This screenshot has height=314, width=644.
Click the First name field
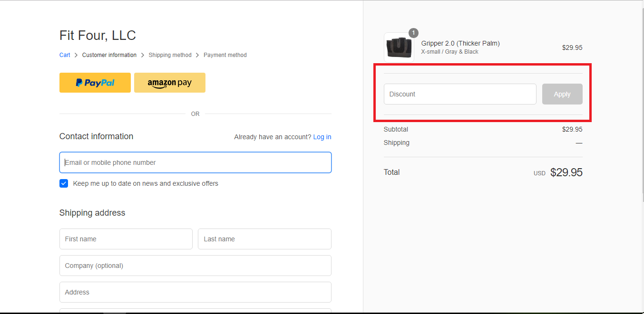pyautogui.click(x=126, y=239)
